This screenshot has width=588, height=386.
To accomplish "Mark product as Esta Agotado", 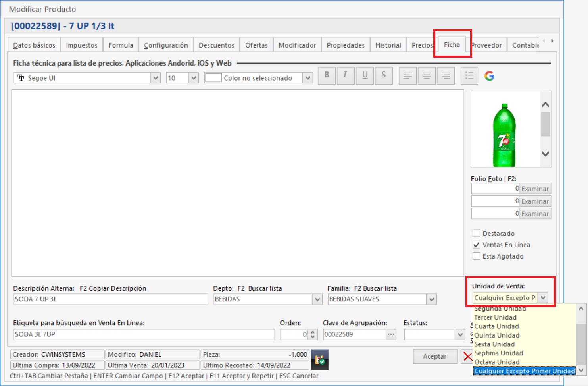I will 477,256.
